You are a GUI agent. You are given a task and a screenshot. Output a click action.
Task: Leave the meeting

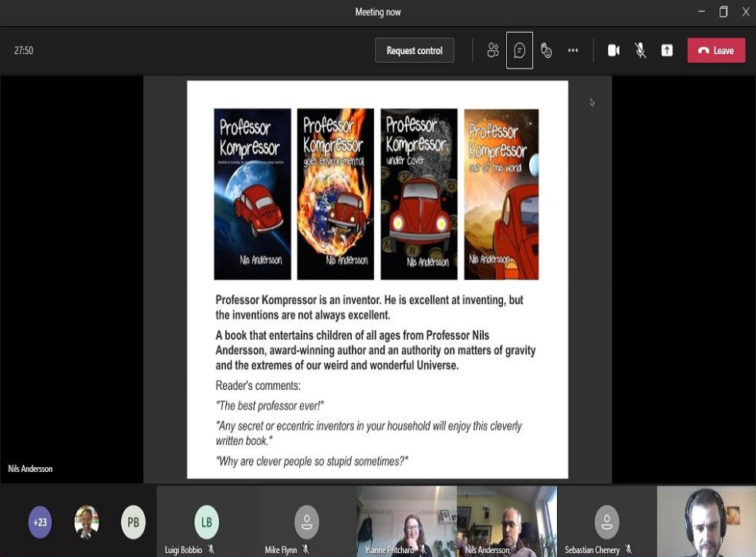[716, 50]
